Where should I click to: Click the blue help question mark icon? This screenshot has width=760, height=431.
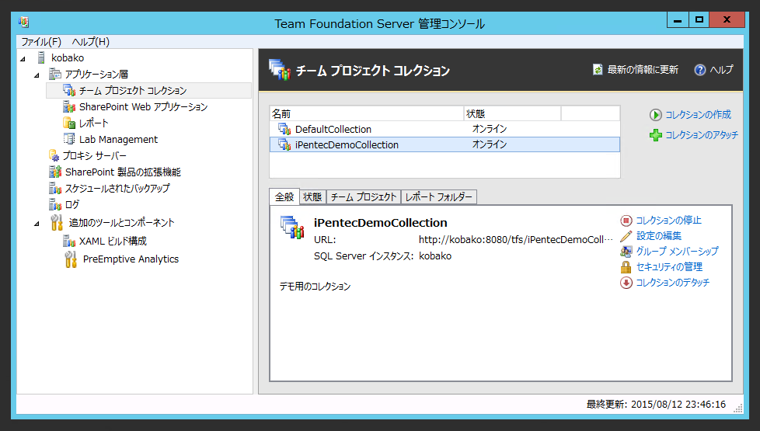pyautogui.click(x=700, y=70)
